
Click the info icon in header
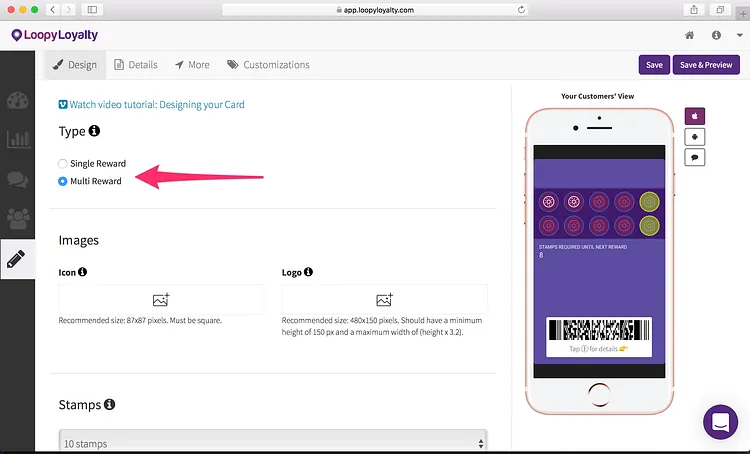[x=716, y=35]
